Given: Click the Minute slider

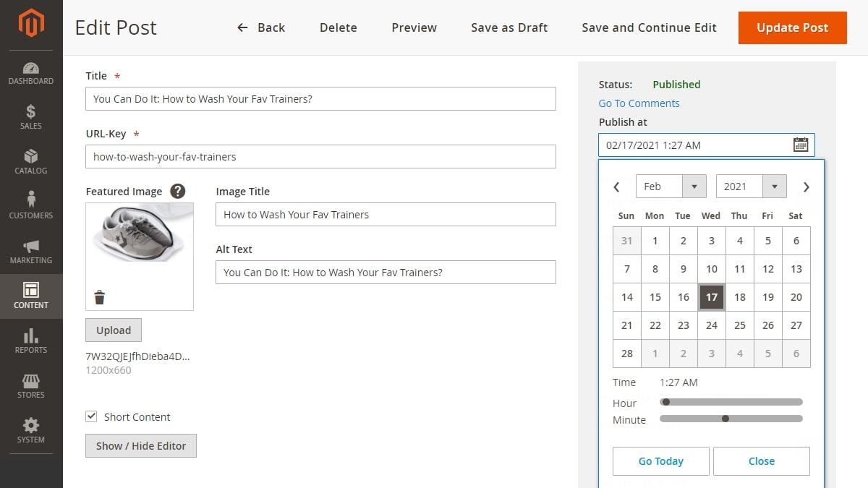Looking at the screenshot, I should [731, 419].
